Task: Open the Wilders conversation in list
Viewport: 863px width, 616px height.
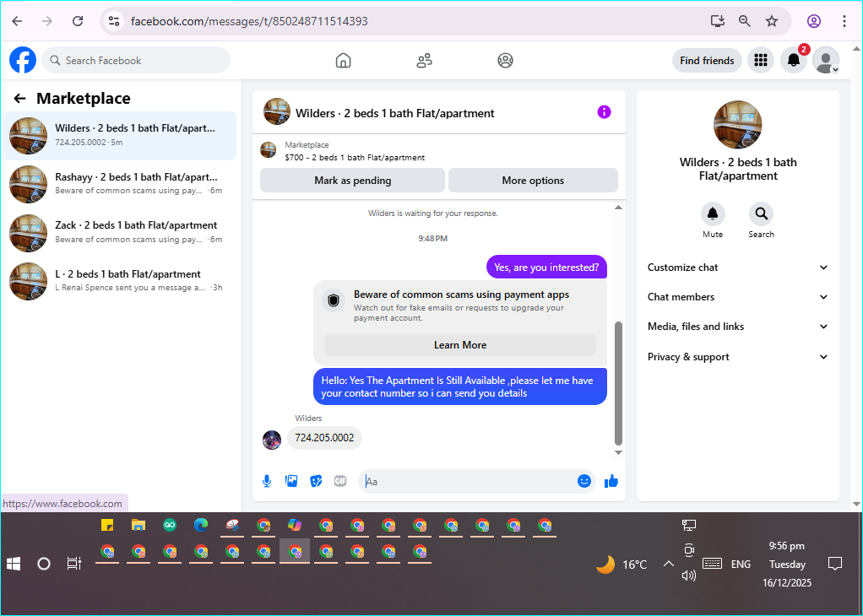Action: point(120,136)
